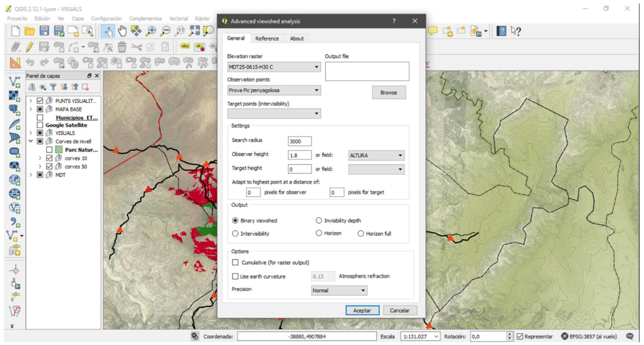The width and height of the screenshot is (644, 345).
Task: Click the Delete Selected trash icon
Action: (x=122, y=47)
